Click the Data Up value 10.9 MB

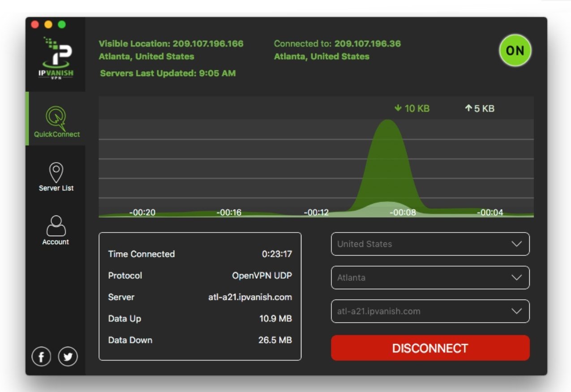pos(275,319)
